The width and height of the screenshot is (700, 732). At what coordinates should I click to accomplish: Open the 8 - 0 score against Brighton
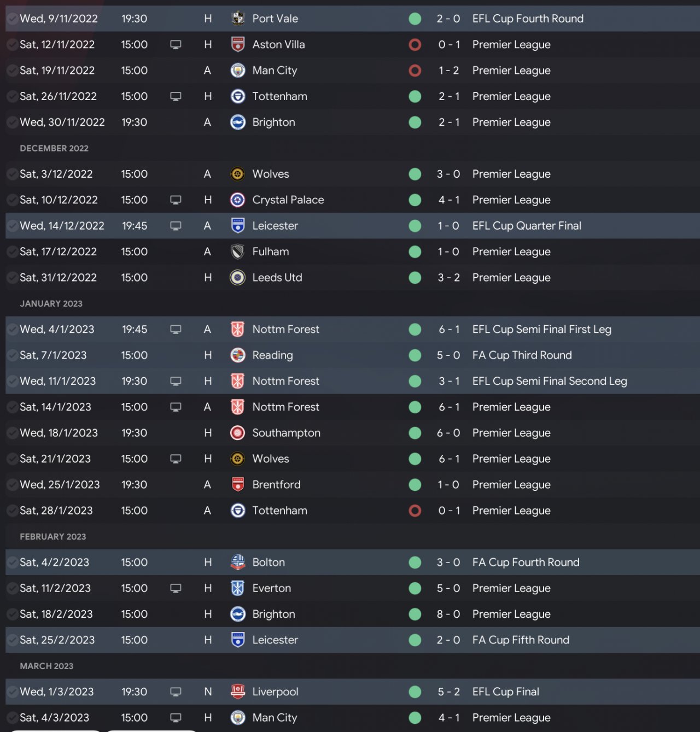click(448, 614)
